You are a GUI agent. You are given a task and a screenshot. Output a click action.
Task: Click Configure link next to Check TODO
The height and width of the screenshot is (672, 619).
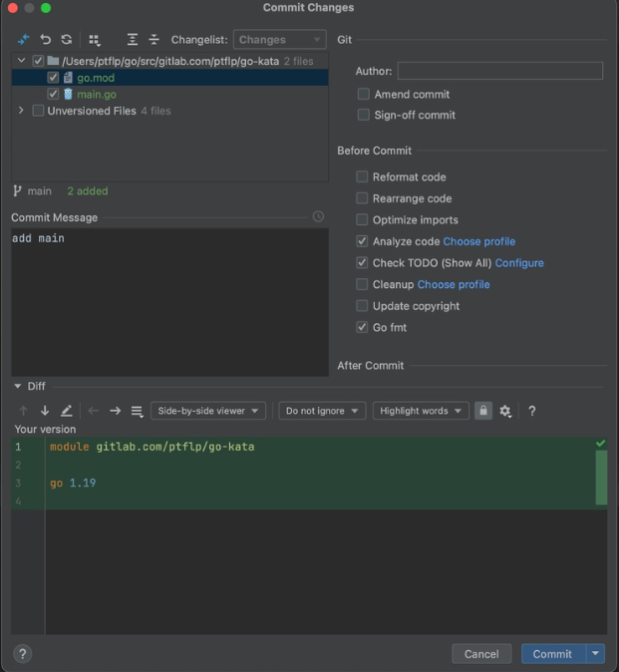519,263
